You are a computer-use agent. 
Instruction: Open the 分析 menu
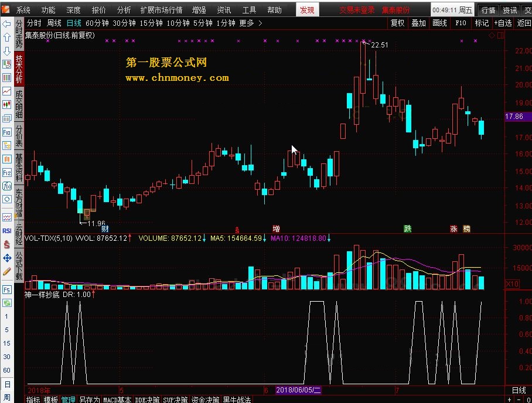124,10
